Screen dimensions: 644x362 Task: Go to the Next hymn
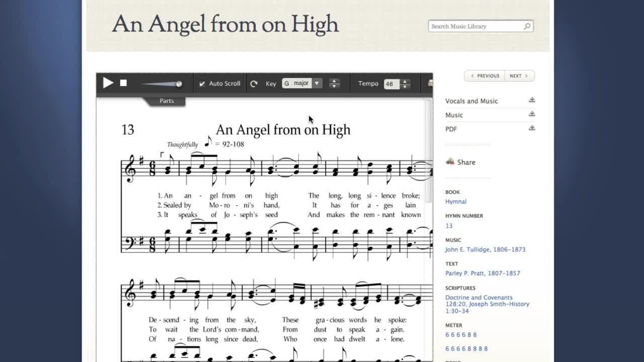[x=519, y=76]
